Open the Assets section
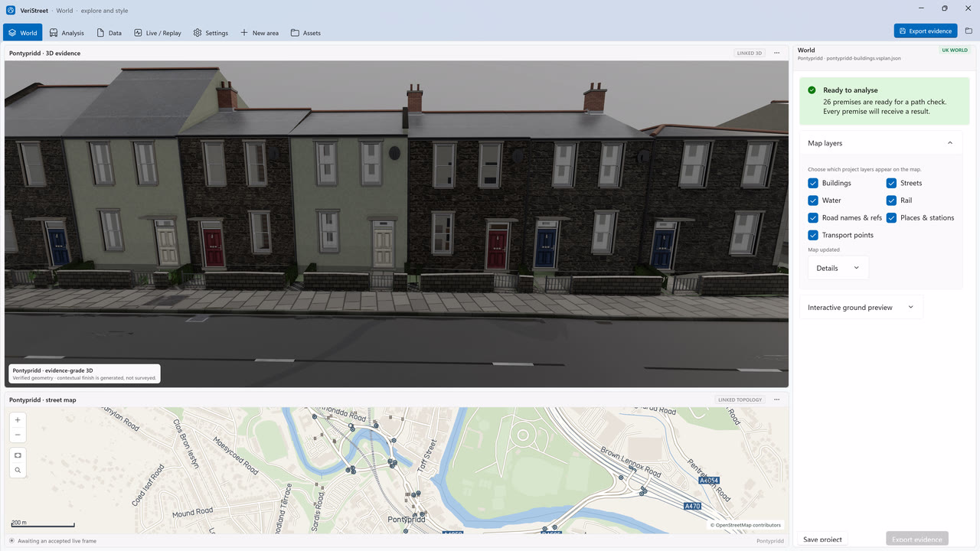 [x=305, y=33]
